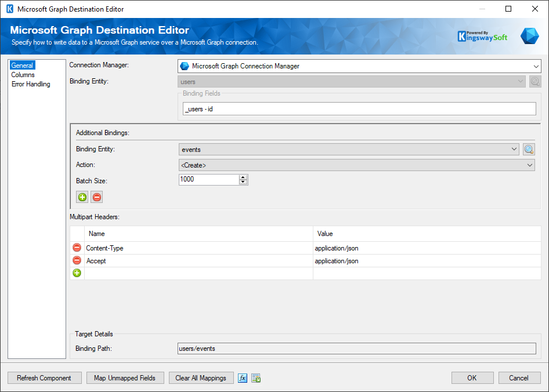
Task: Click the Refresh Component button
Action: coord(45,378)
